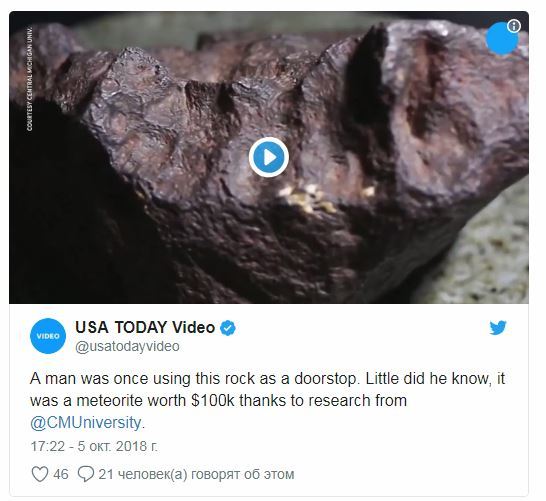The image size is (546, 501).
Task: Click the word 'meteorite' in the tweet
Action: [x=110, y=400]
